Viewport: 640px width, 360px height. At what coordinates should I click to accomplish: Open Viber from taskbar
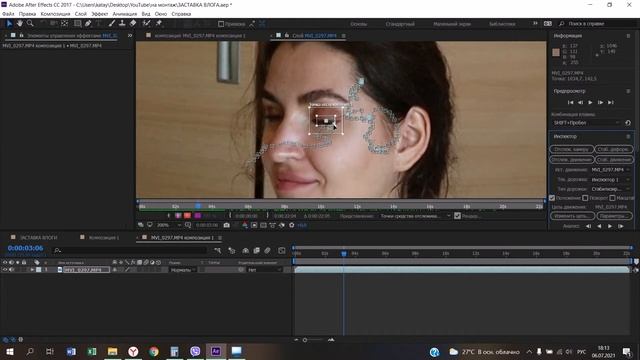[x=195, y=351]
